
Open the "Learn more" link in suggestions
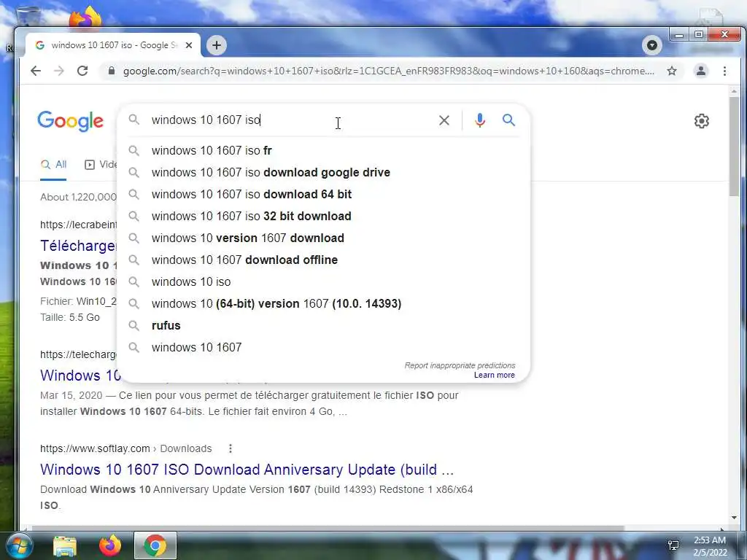[494, 376]
